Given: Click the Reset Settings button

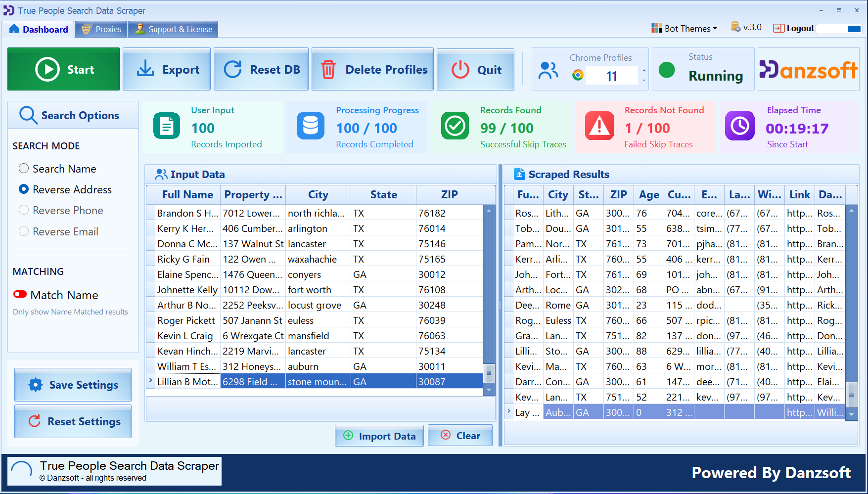Looking at the screenshot, I should 73,421.
